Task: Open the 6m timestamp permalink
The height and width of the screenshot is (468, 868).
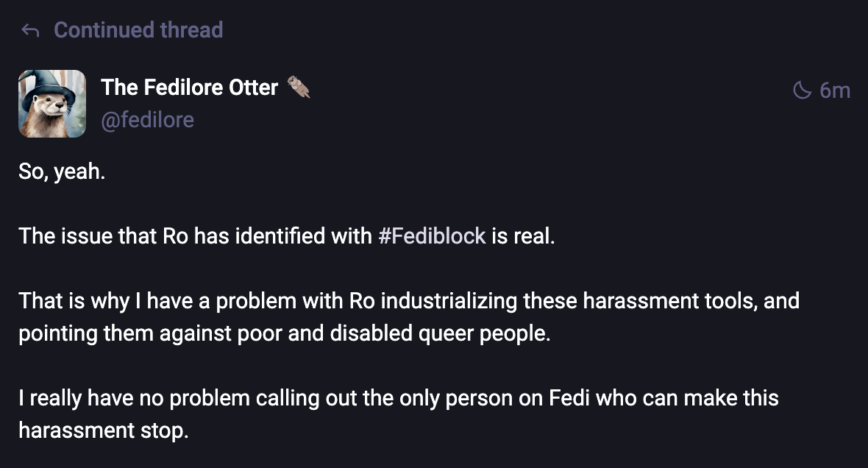Action: [834, 91]
